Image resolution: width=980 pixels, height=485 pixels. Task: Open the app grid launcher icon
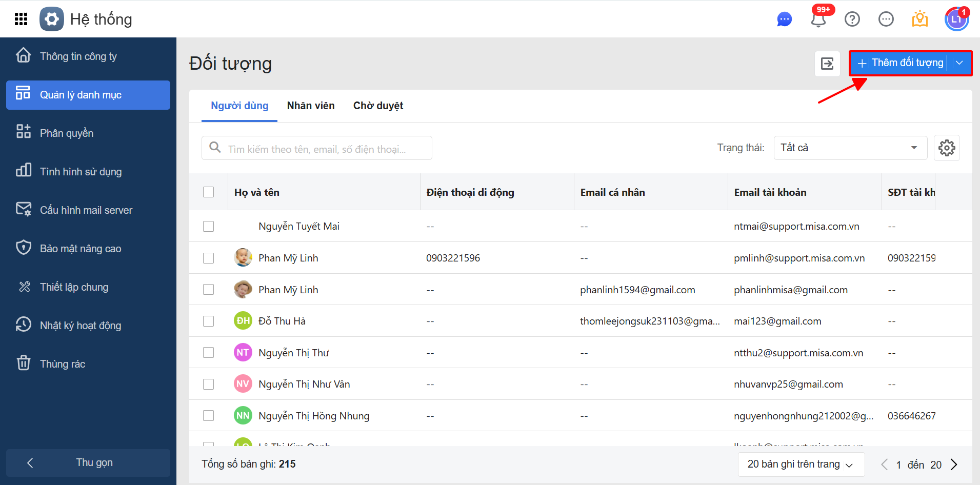pyautogui.click(x=21, y=19)
